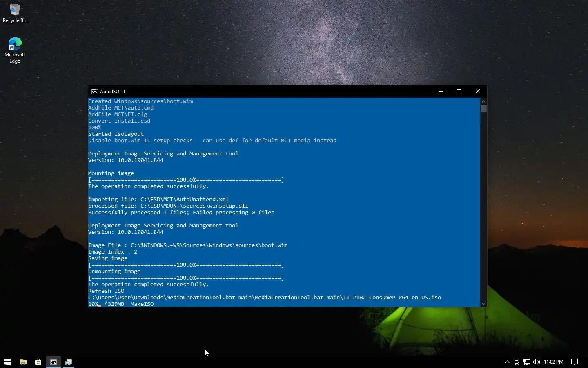Click the ISO output path line ending en-US.iso
This screenshot has width=588, height=368.
tap(265, 297)
